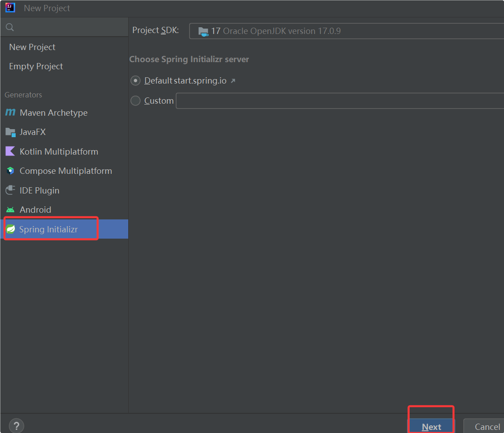Screen dimensions: 504x433
Task: Choose Kotlin Multiplatform generator
Action: pos(64,151)
